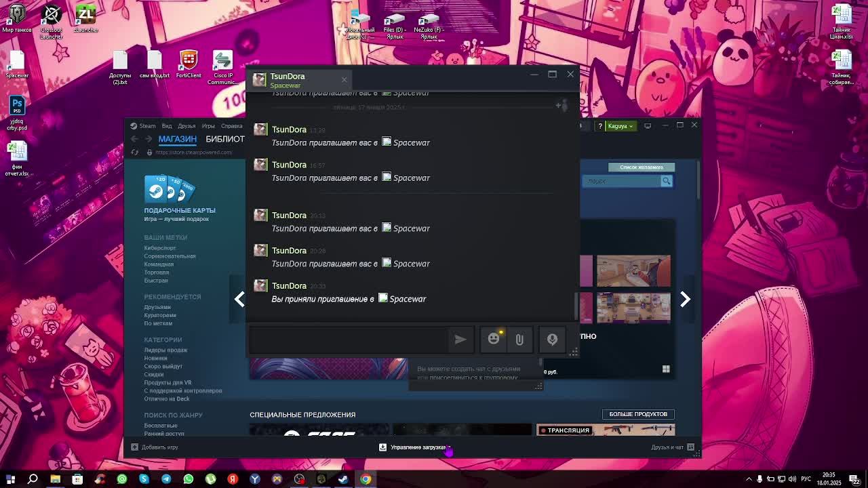The image size is (868, 488).
Task: Open the Windows Start menu
Action: coord(10,479)
